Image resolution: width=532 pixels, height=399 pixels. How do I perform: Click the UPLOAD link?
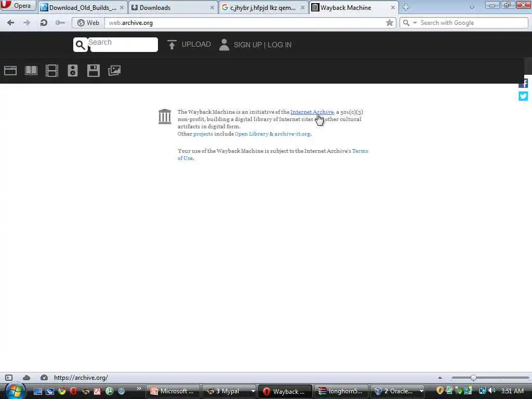point(196,45)
